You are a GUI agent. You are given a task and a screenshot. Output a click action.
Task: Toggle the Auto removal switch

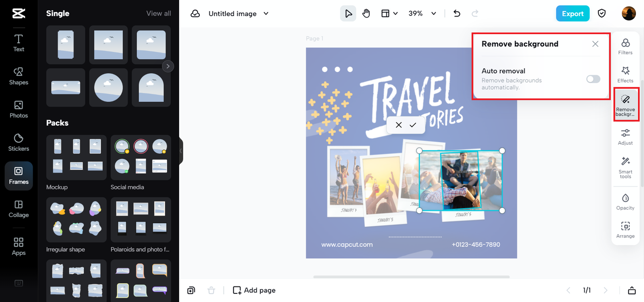(593, 79)
